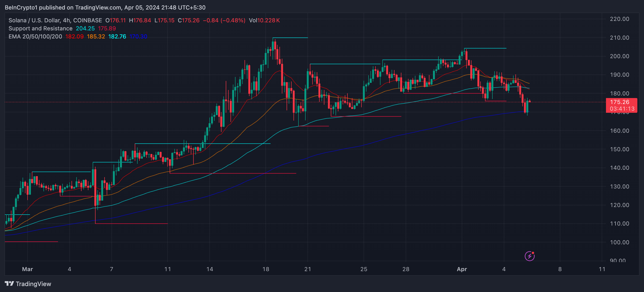
Task: Click the TradingView logo icon
Action: (9, 283)
